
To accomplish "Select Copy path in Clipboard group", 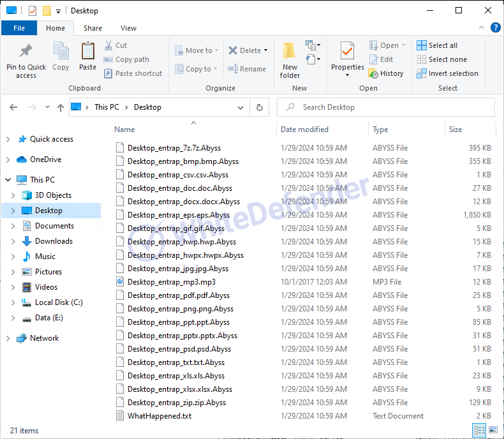I will 126,59.
